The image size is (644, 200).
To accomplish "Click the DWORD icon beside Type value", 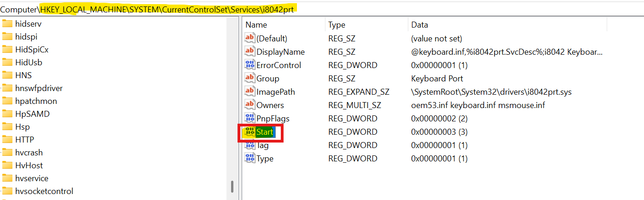I will (x=250, y=159).
